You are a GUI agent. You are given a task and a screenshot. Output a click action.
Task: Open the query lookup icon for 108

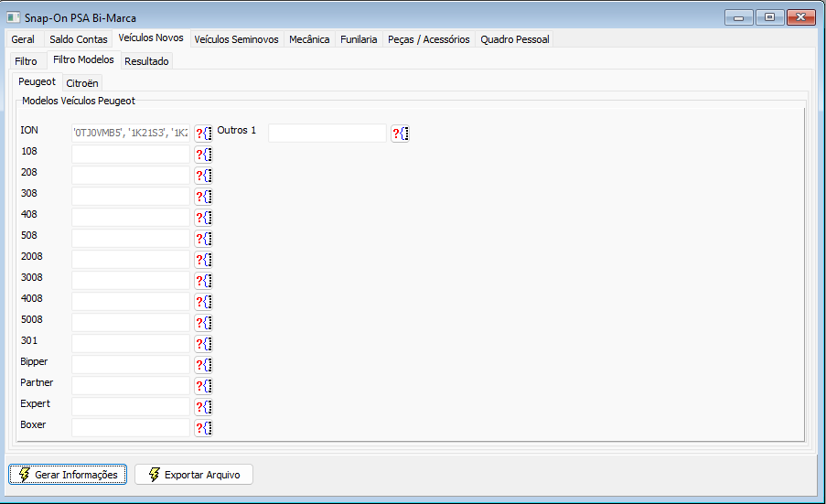(203, 155)
